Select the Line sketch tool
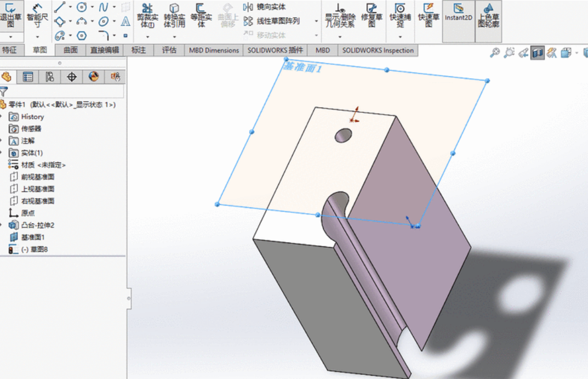This screenshot has height=379, width=588. [60, 7]
